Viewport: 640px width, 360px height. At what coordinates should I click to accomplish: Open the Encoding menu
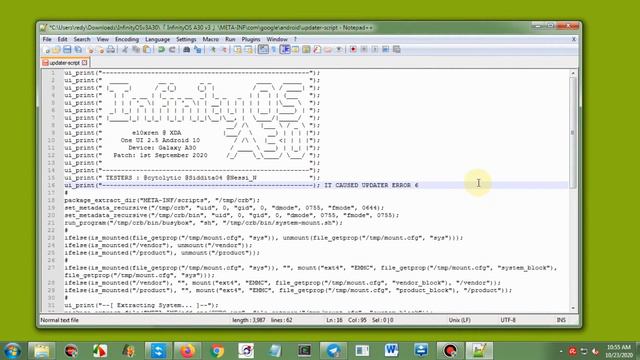click(x=127, y=40)
